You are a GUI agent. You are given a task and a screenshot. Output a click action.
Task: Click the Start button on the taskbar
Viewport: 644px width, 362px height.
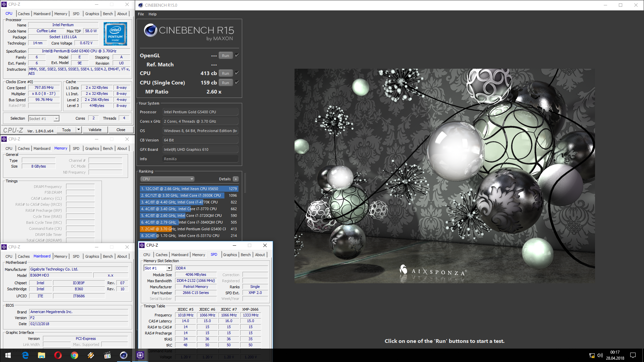tap(8, 355)
